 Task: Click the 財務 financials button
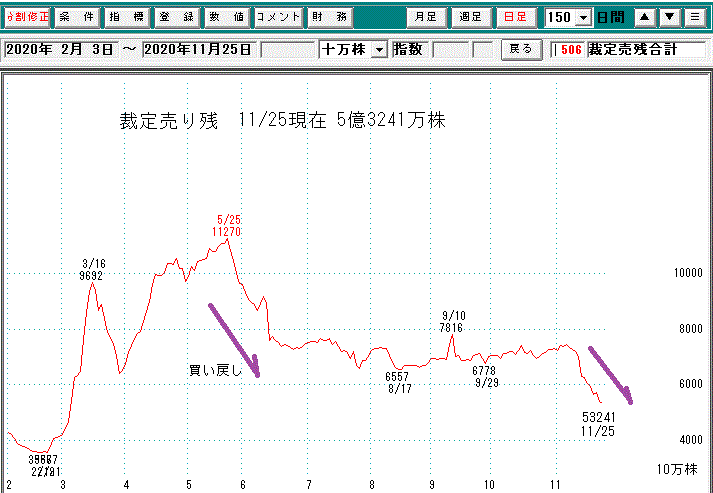click(x=326, y=18)
